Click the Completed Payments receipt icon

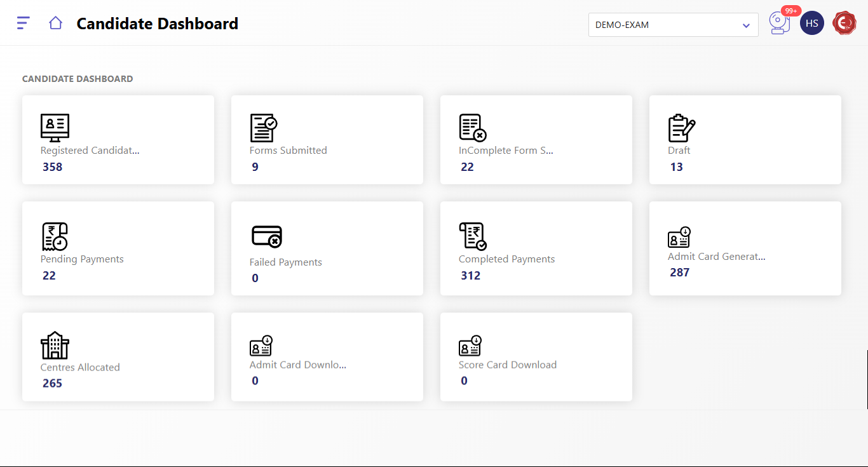pos(472,236)
